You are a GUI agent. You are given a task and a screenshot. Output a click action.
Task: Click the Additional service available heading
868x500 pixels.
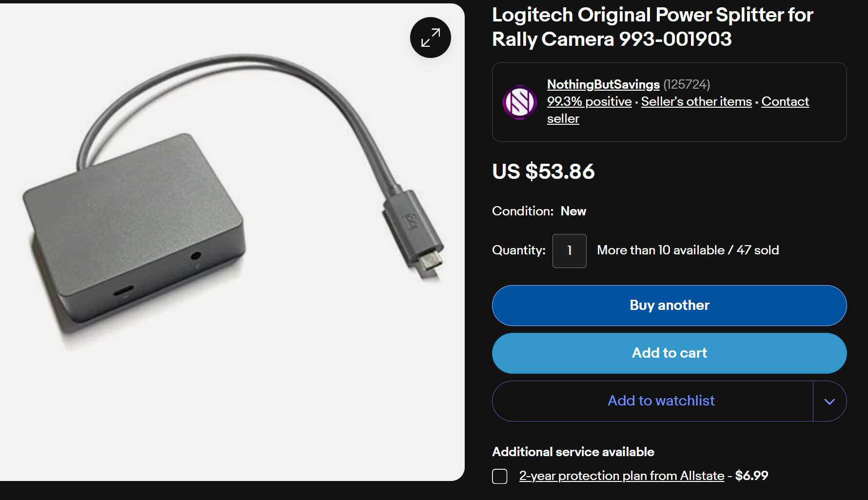coord(572,452)
